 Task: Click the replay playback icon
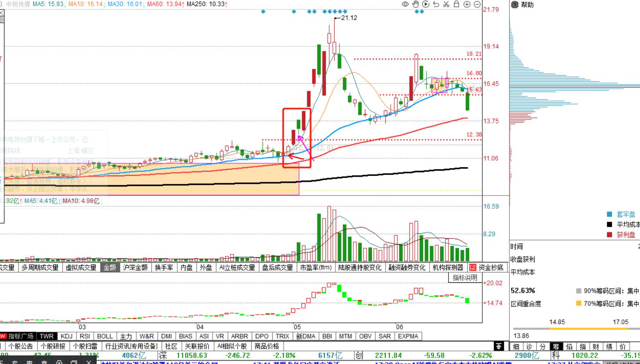426,4
